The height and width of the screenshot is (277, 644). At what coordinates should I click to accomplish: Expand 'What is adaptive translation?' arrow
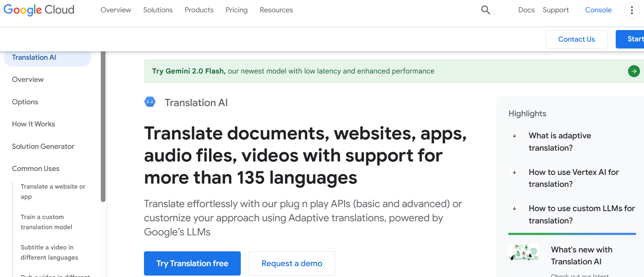[514, 136]
